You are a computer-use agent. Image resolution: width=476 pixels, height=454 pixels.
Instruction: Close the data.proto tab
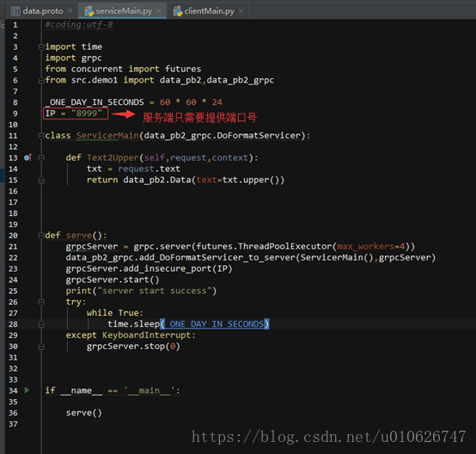pos(70,11)
